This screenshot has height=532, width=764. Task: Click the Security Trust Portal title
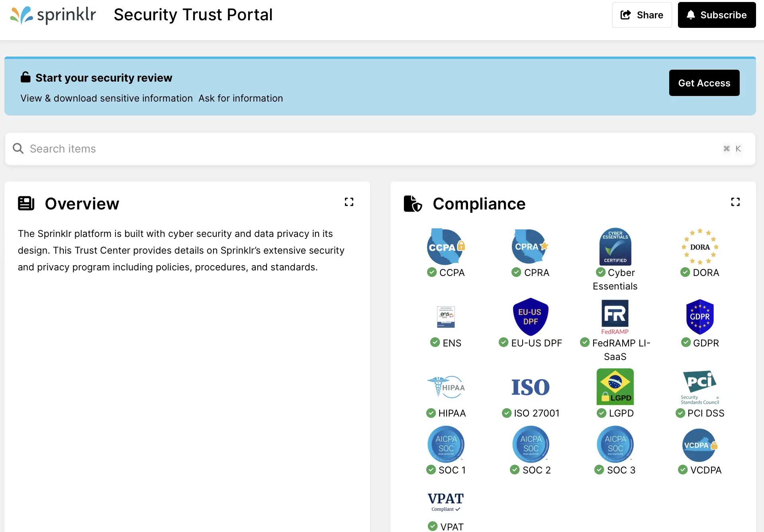pos(193,15)
